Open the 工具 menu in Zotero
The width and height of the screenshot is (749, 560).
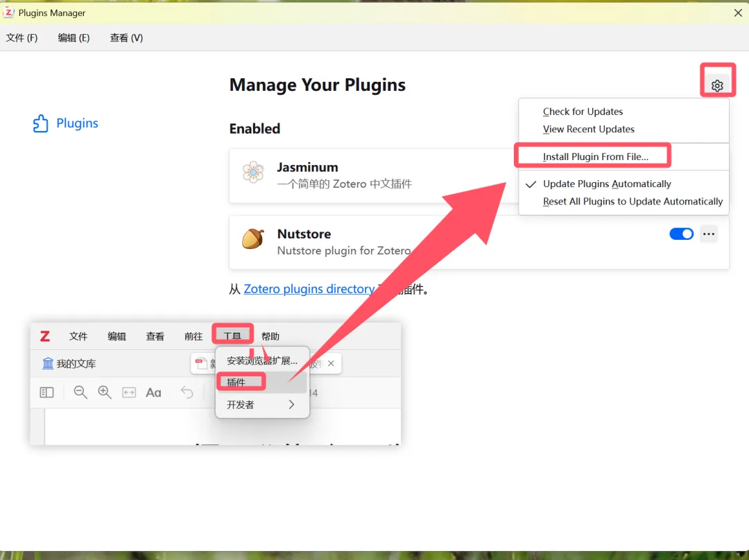232,336
